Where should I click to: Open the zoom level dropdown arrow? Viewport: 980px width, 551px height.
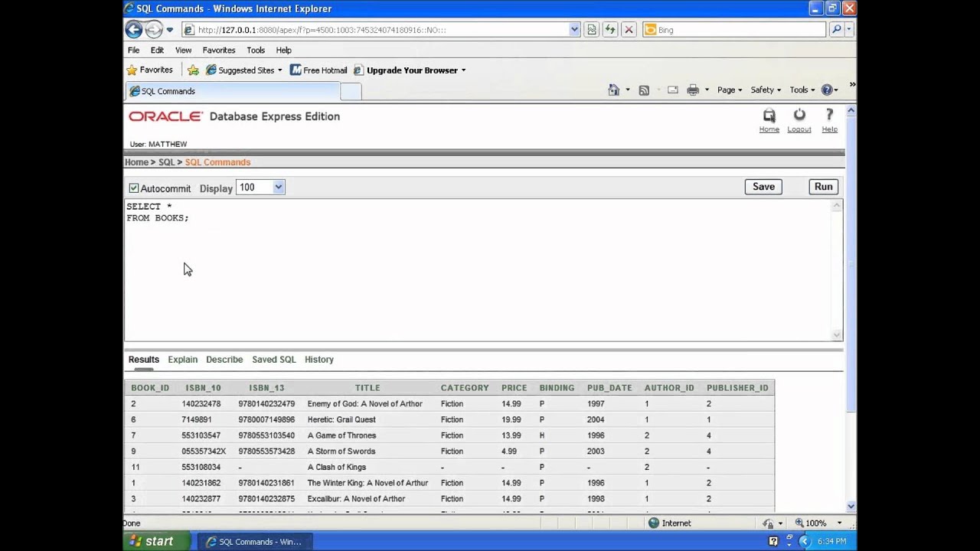pos(839,523)
